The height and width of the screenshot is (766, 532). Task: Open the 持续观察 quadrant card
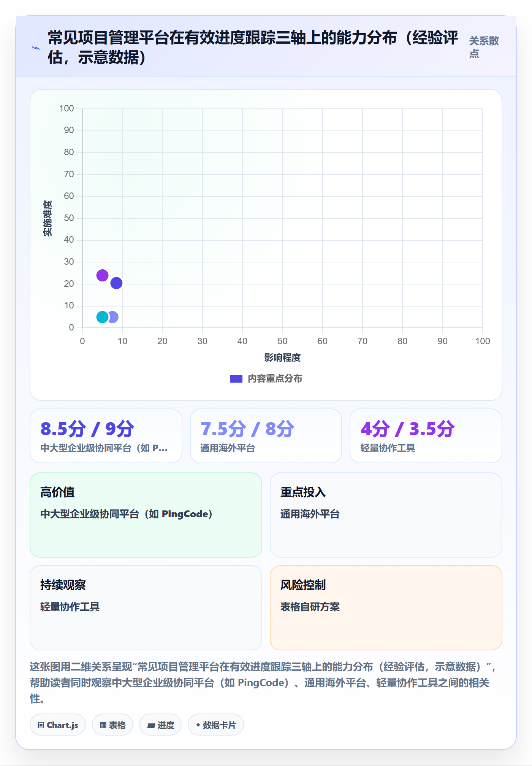point(146,608)
